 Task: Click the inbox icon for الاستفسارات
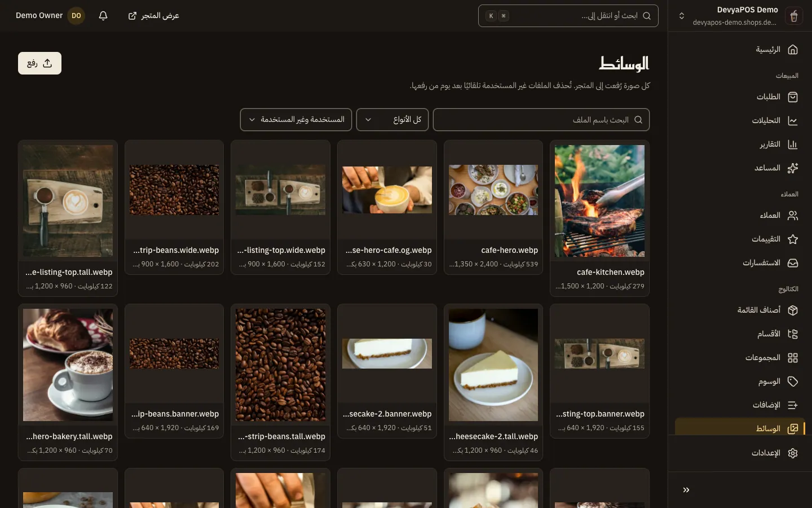[x=793, y=263]
